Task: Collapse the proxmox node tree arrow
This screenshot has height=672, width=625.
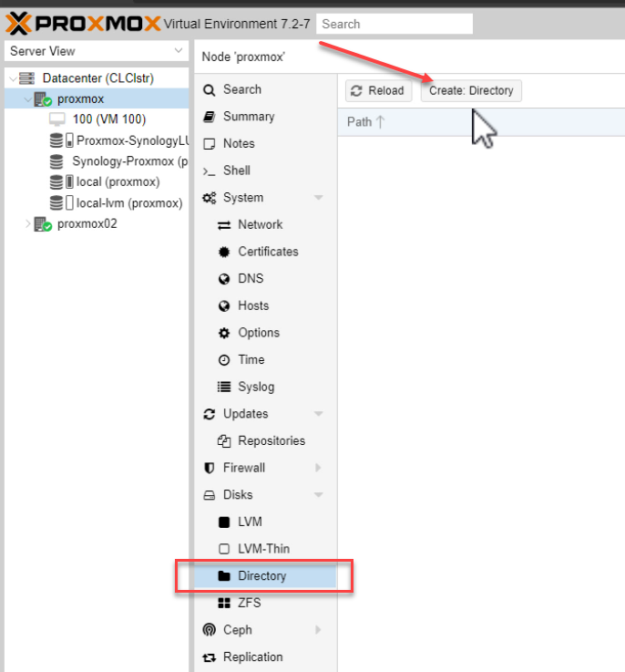Action: click(28, 99)
